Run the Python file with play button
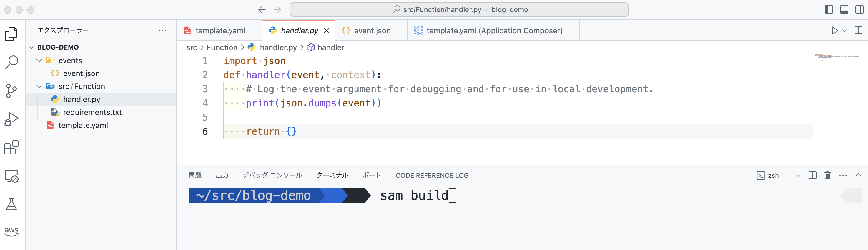 click(x=835, y=30)
